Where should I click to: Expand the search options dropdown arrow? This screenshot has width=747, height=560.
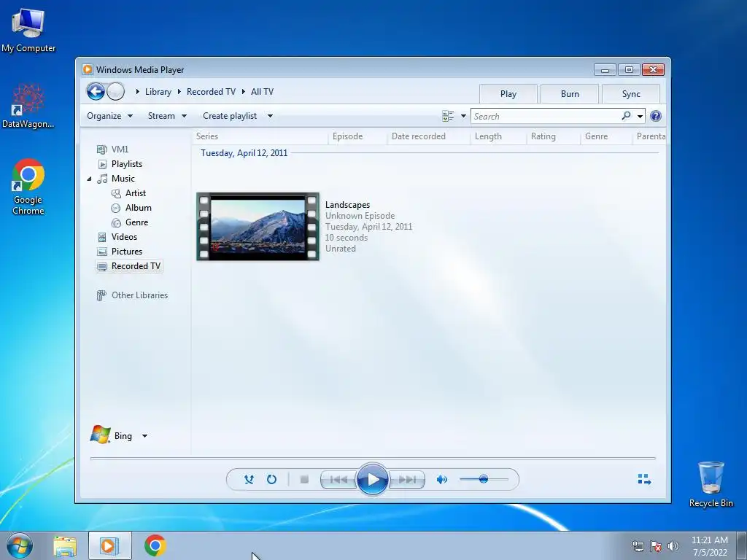coord(640,116)
